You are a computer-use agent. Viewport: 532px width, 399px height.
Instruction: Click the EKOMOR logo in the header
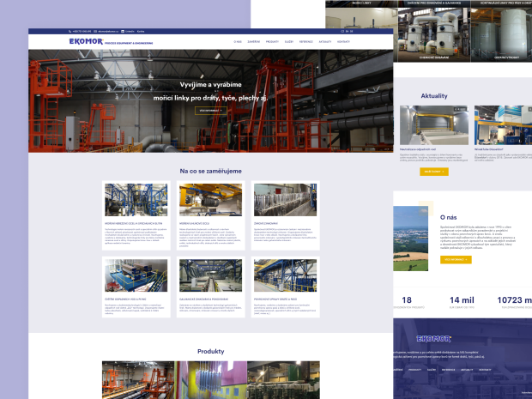click(86, 41)
